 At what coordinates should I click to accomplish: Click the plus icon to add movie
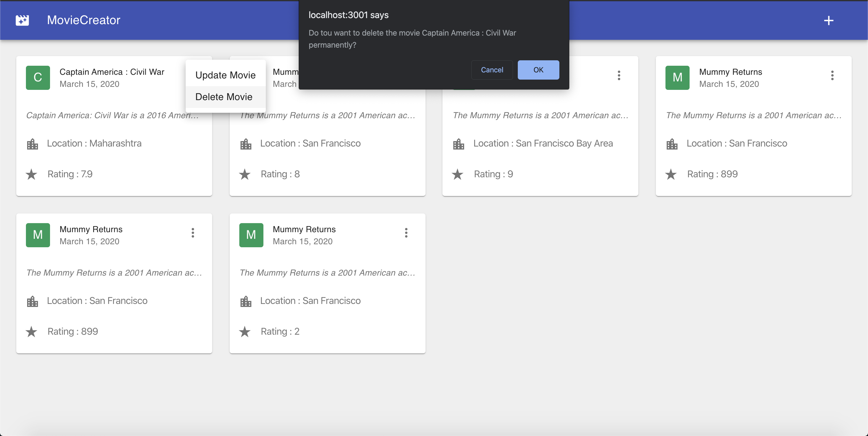829,21
